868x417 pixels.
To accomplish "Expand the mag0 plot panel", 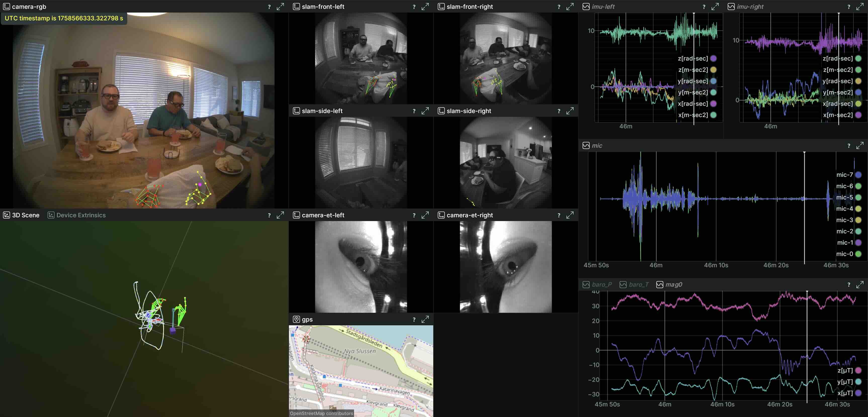I will click(859, 284).
